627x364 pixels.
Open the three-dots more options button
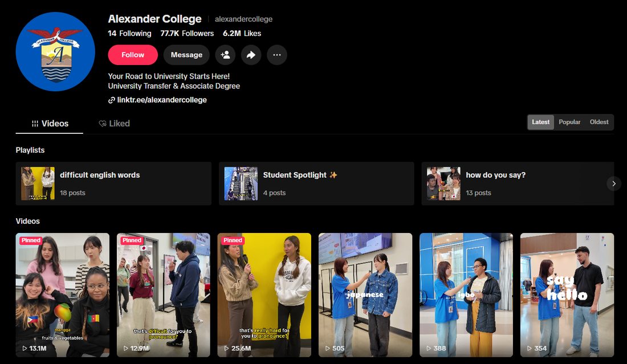coord(276,55)
